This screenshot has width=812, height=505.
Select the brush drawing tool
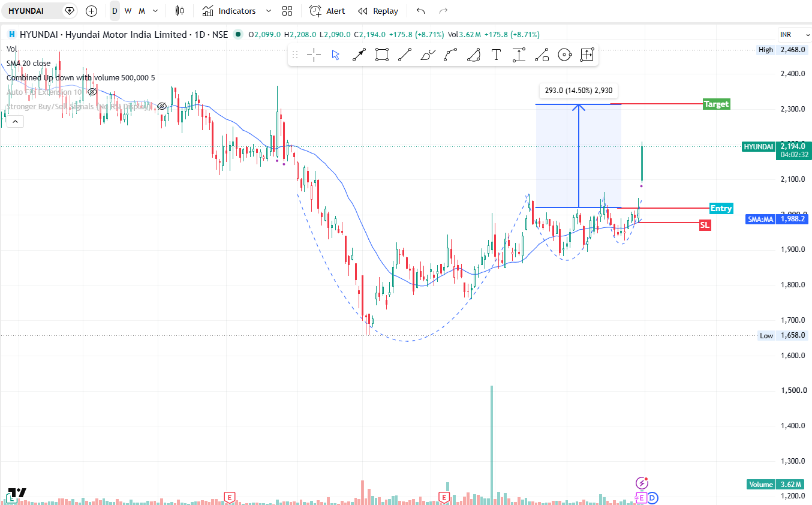pos(428,55)
